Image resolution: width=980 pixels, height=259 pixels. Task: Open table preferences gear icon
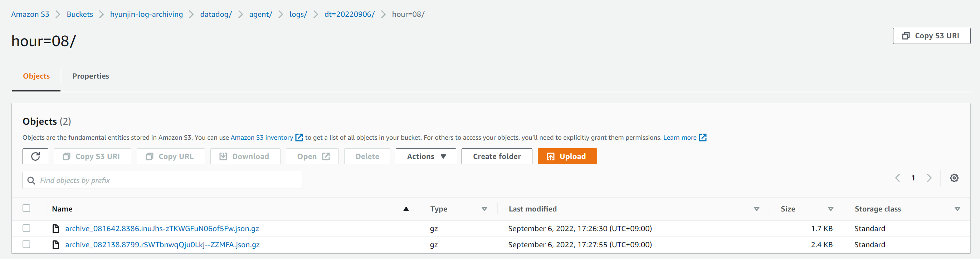coord(954,178)
